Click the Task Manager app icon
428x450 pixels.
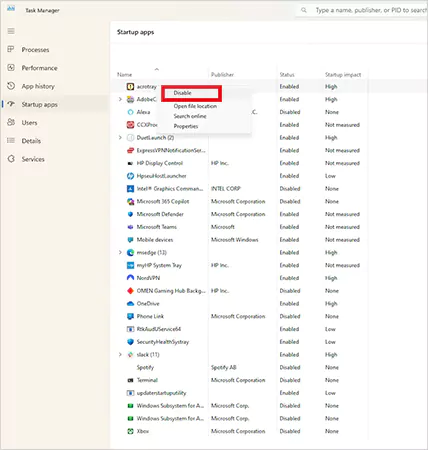(11, 9)
